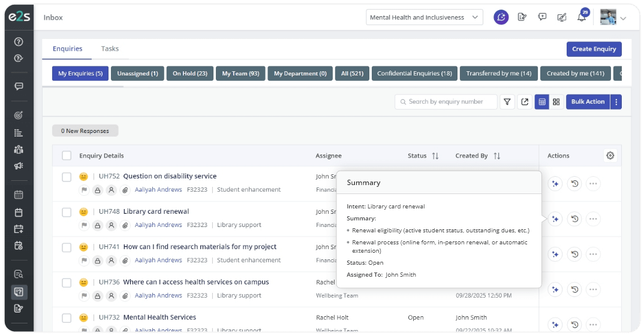Viewport: 644px width, 336px height.
Task: Click the neutral face sentiment icon on UH752
Action: [x=83, y=177]
